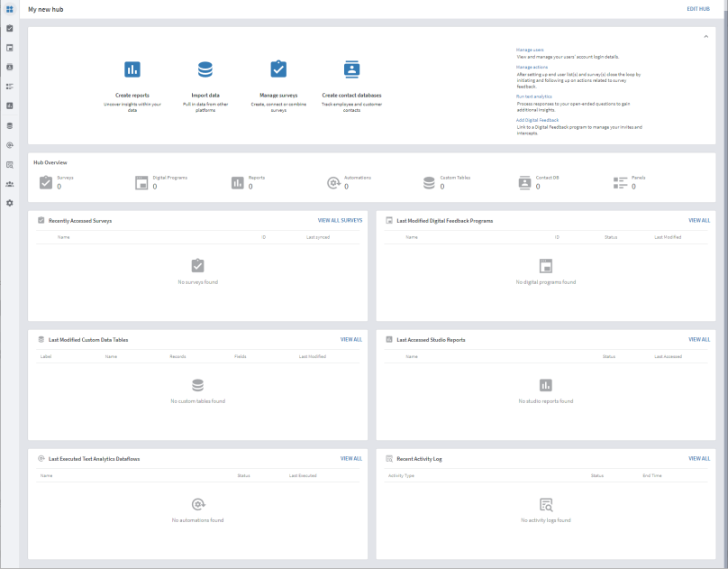Image resolution: width=728 pixels, height=569 pixels.
Task: Open Settings gear icon in the sidebar
Action: [10, 203]
